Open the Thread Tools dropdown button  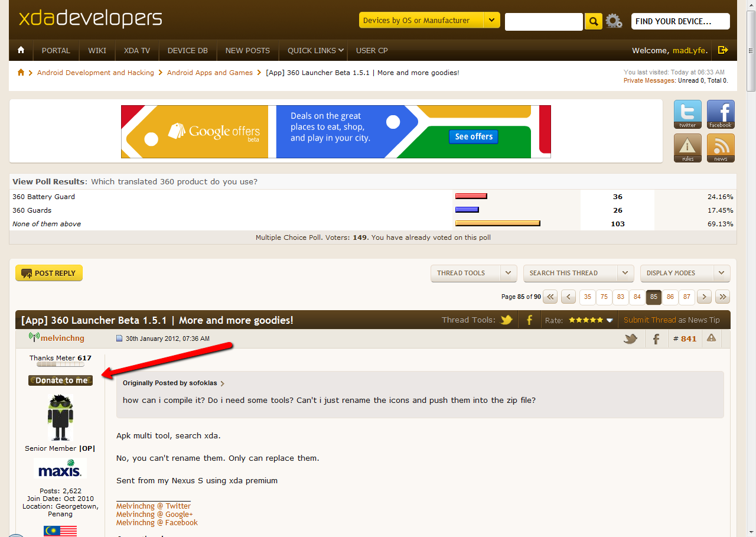point(474,274)
